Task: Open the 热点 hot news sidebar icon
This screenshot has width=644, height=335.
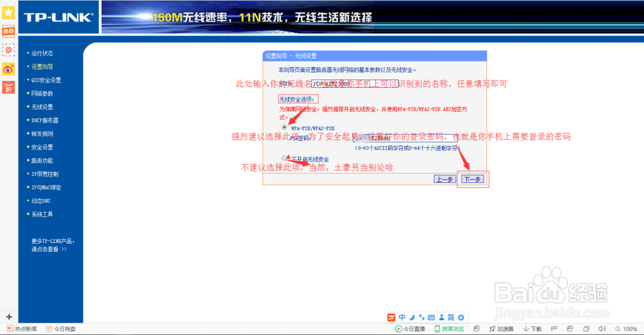Action: (x=8, y=31)
